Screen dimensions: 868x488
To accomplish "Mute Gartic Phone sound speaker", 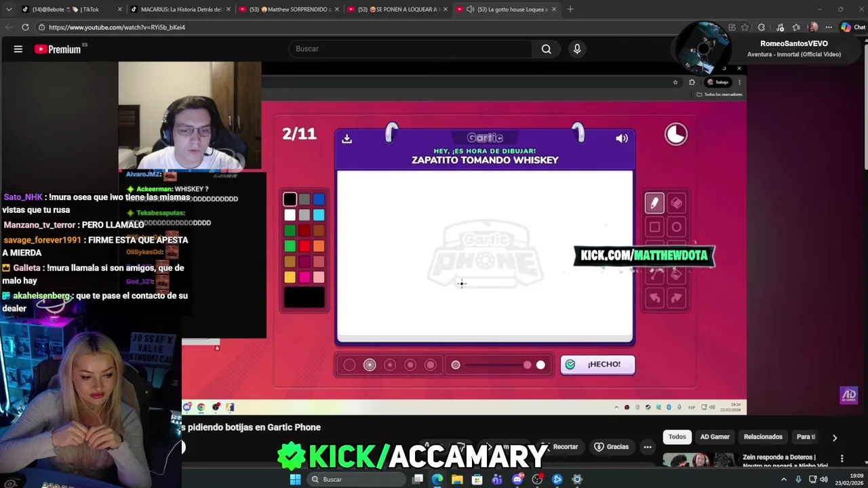I will [x=622, y=138].
